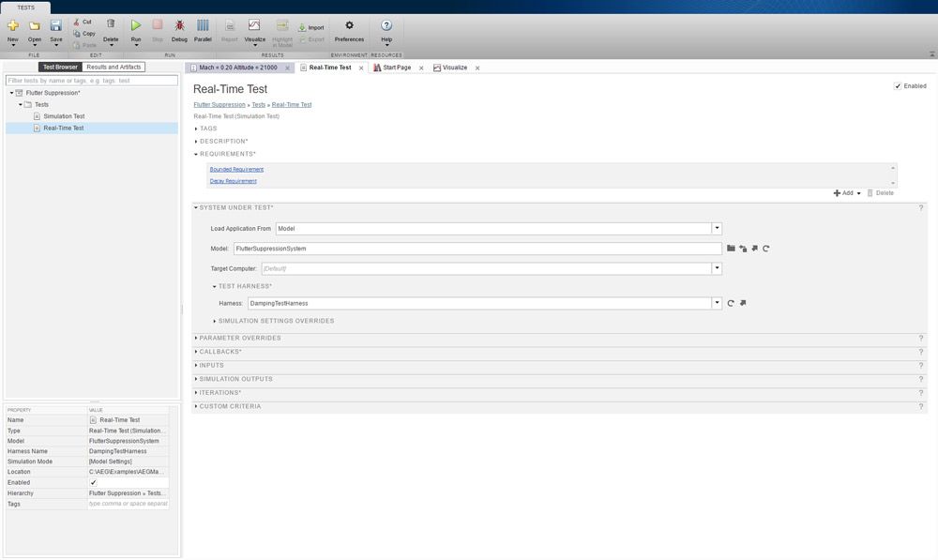
Task: Import a test file
Action: coord(312,27)
